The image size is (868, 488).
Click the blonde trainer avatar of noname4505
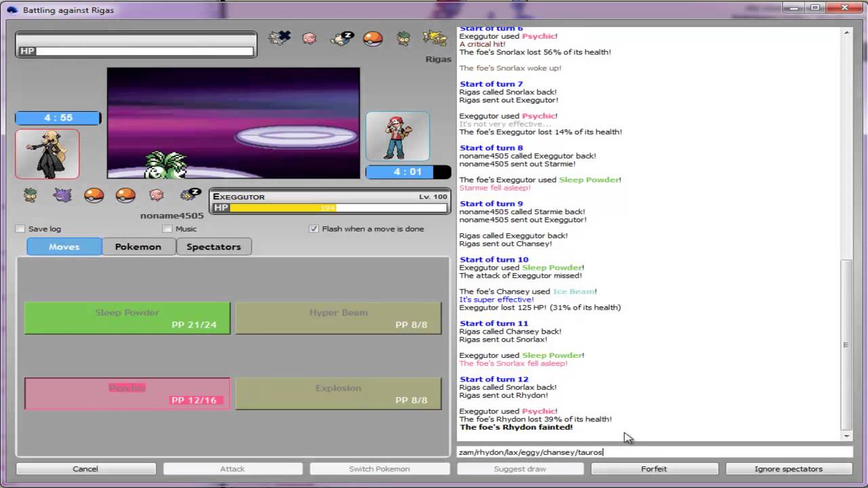[47, 154]
